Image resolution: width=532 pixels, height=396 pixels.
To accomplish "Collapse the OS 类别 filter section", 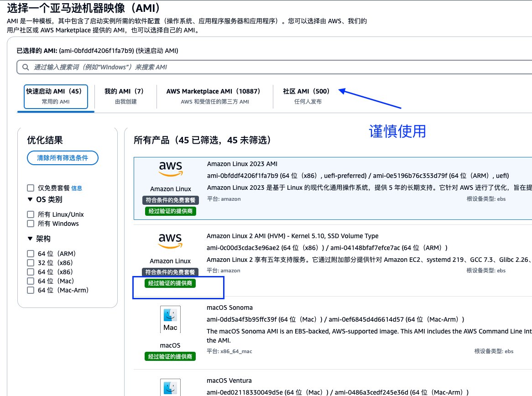I will pos(29,199).
